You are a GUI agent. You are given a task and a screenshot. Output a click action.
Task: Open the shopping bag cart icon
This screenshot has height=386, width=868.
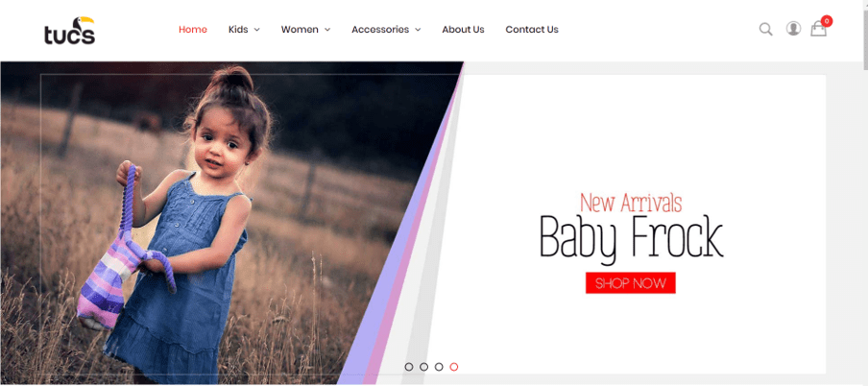pyautogui.click(x=818, y=29)
